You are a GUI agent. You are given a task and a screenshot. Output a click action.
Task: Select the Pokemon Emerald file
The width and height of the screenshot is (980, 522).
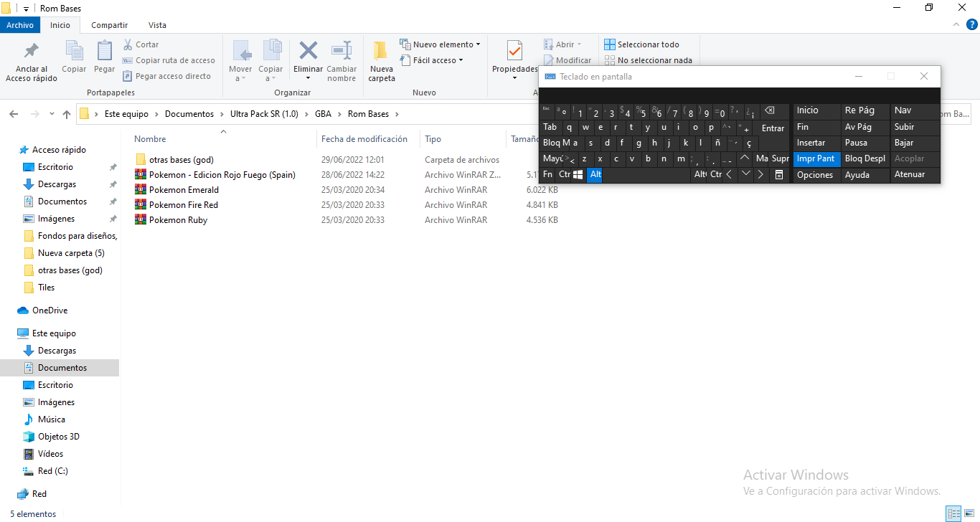[184, 190]
